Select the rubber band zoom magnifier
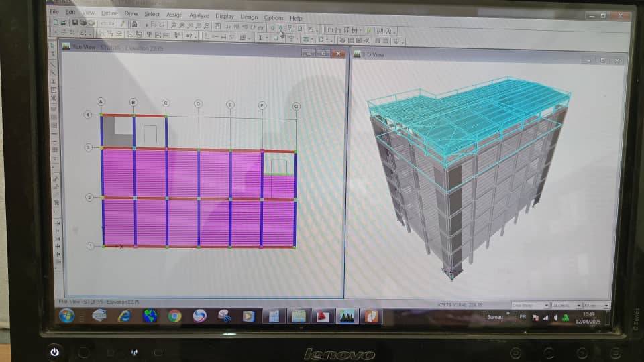This screenshot has height=362, width=644. tap(174, 25)
